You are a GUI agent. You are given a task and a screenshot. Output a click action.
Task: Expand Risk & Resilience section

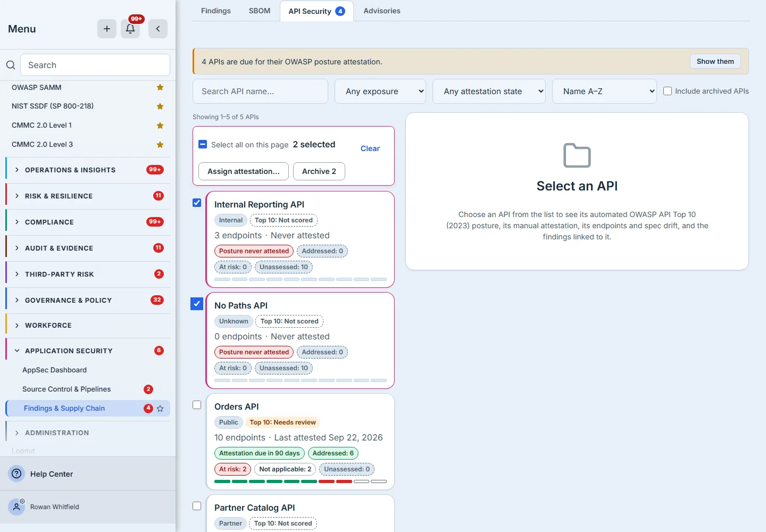[88, 196]
